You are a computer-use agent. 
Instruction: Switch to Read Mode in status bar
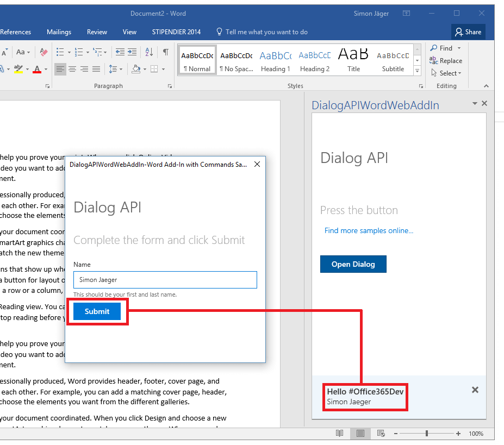(340, 433)
